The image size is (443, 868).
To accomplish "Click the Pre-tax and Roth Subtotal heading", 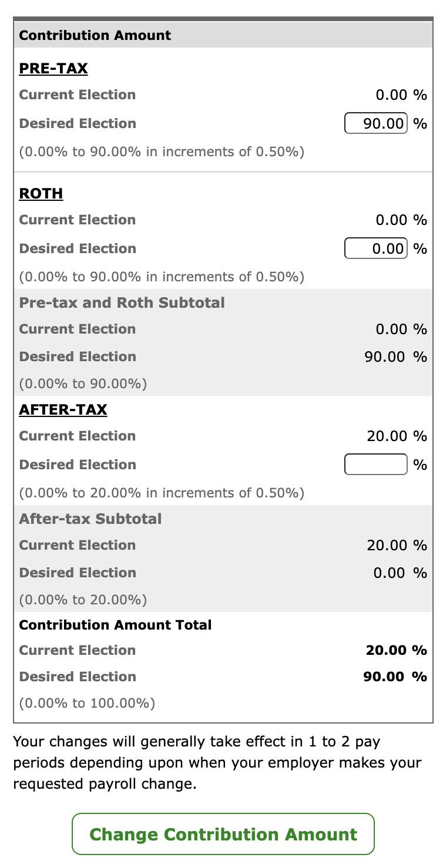I will [x=122, y=303].
